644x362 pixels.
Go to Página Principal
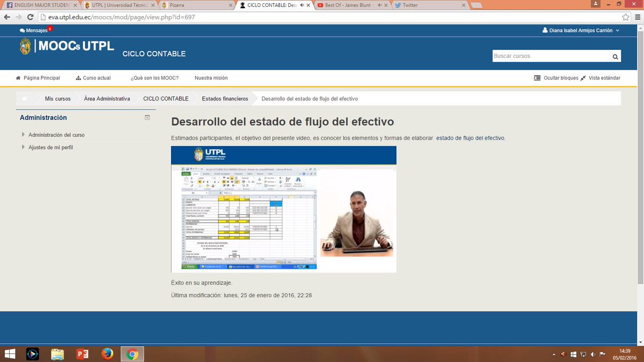click(x=38, y=78)
